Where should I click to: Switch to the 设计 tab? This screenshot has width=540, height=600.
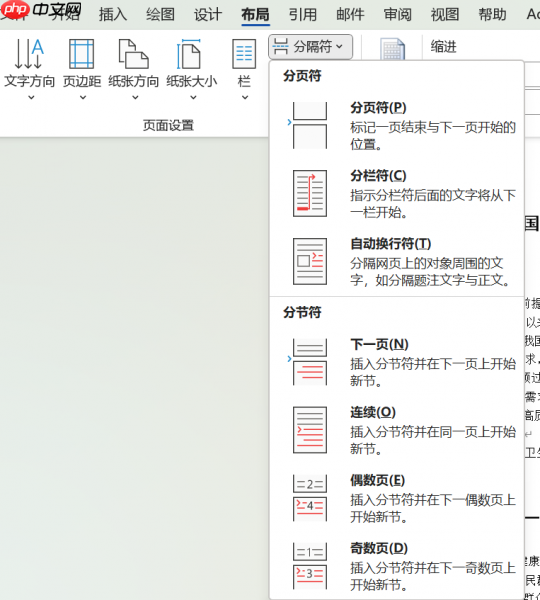(208, 15)
